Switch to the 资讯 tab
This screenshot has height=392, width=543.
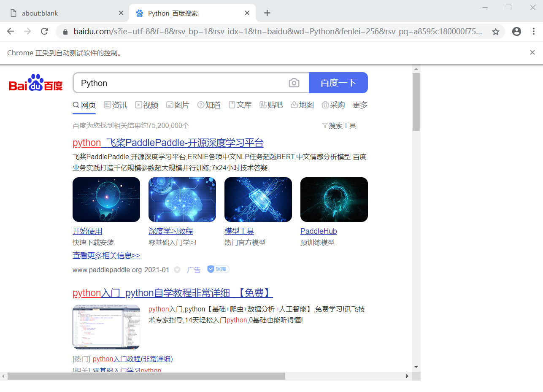(116, 105)
